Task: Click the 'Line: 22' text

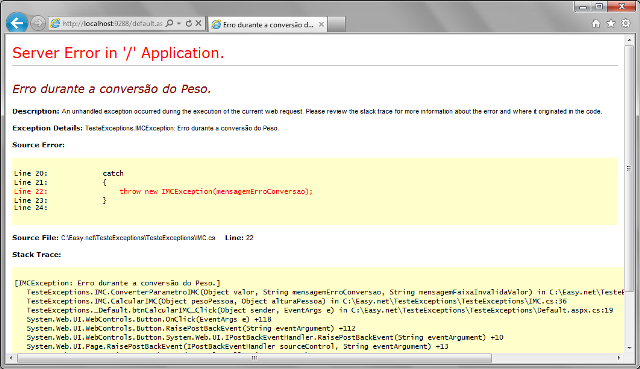Action: [239, 238]
